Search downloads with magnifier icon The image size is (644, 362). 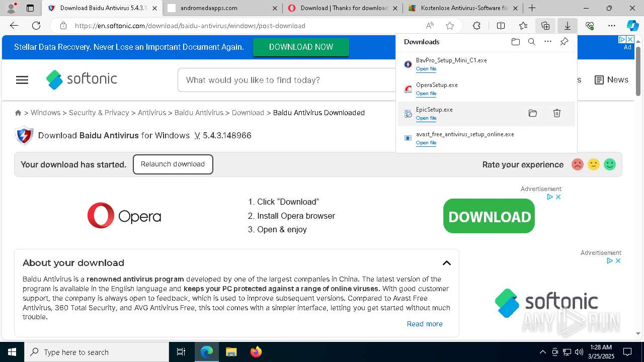click(531, 42)
